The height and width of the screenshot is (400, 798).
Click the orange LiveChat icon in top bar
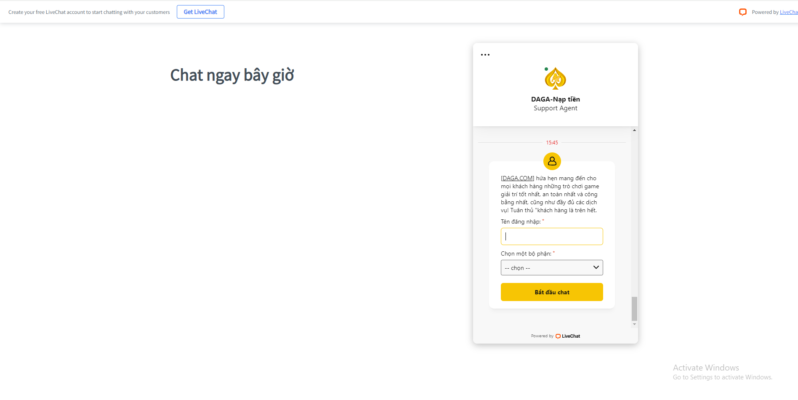tap(743, 12)
